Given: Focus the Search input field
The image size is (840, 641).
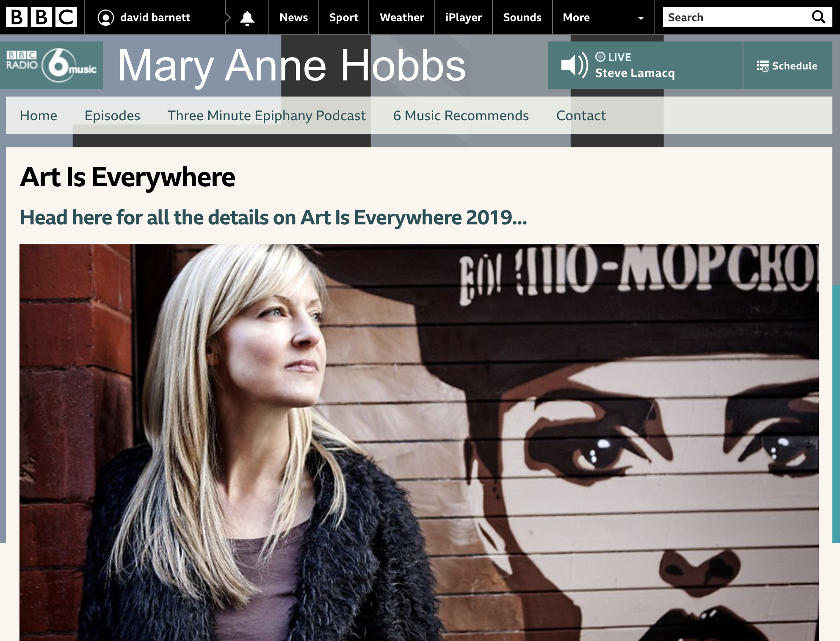Looking at the screenshot, I should tap(736, 17).
